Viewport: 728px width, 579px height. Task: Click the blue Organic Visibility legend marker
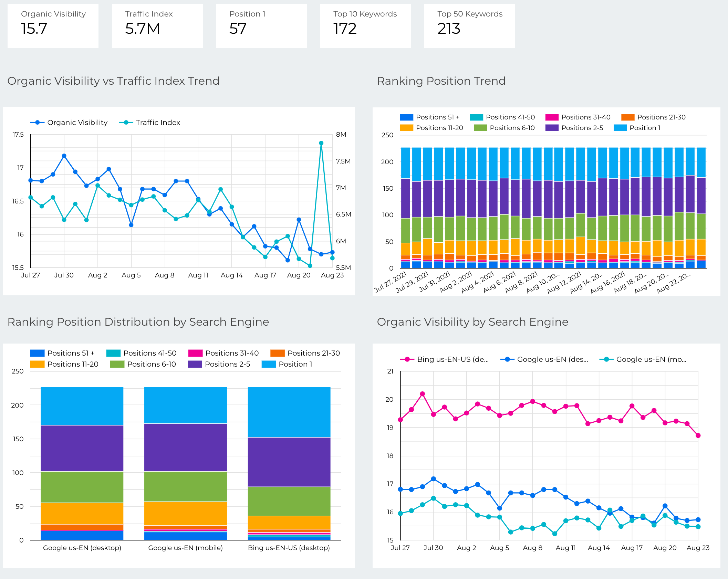pyautogui.click(x=37, y=122)
